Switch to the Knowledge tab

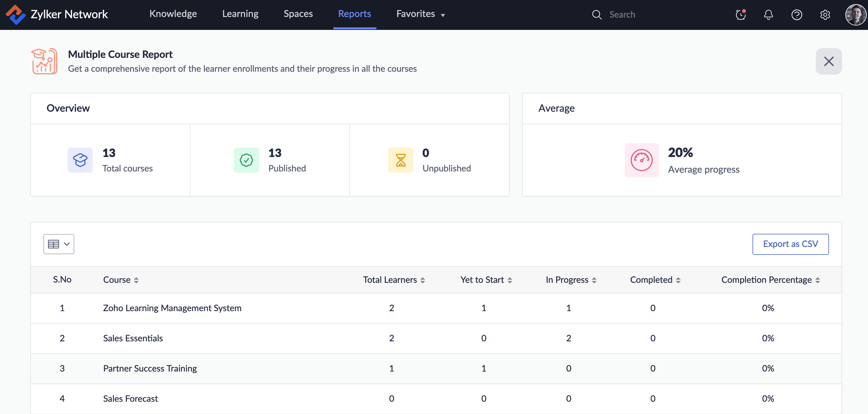(173, 14)
